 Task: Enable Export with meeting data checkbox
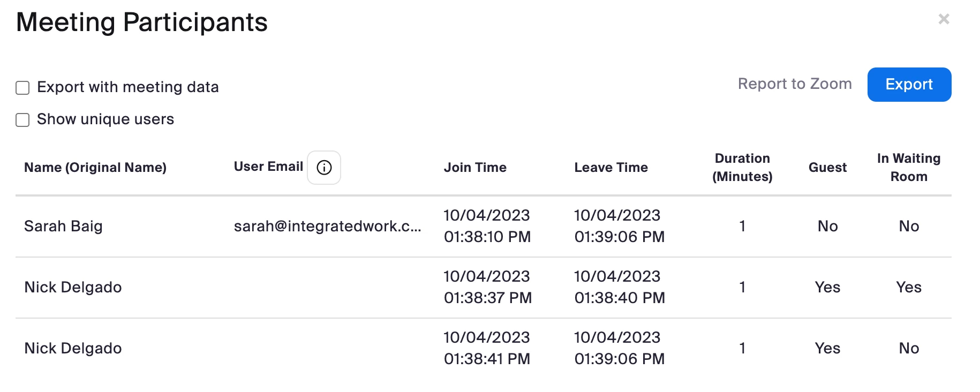click(22, 87)
